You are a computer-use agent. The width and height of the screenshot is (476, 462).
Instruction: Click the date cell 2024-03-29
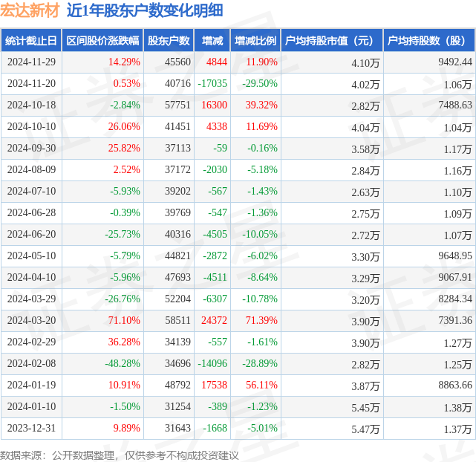[x=32, y=299]
